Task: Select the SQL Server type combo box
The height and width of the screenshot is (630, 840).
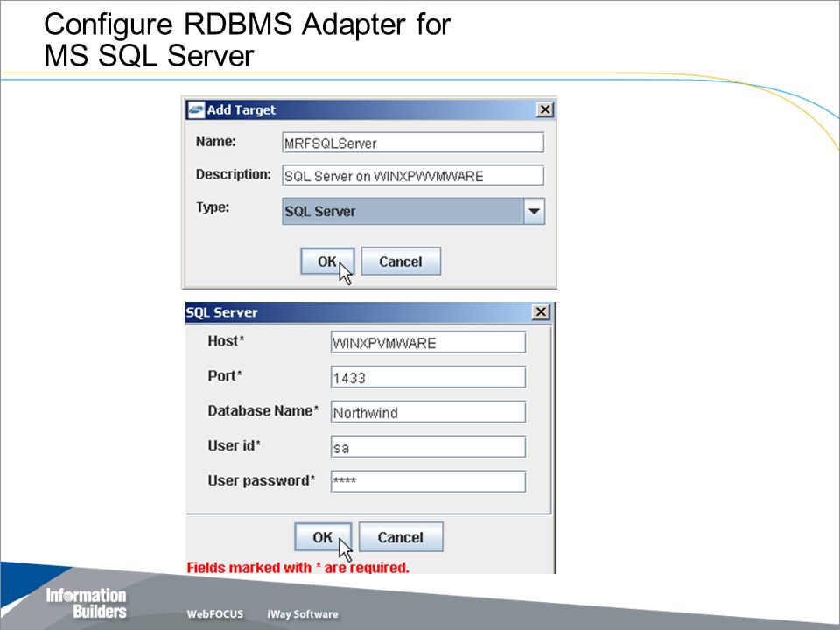Action: coord(414,211)
